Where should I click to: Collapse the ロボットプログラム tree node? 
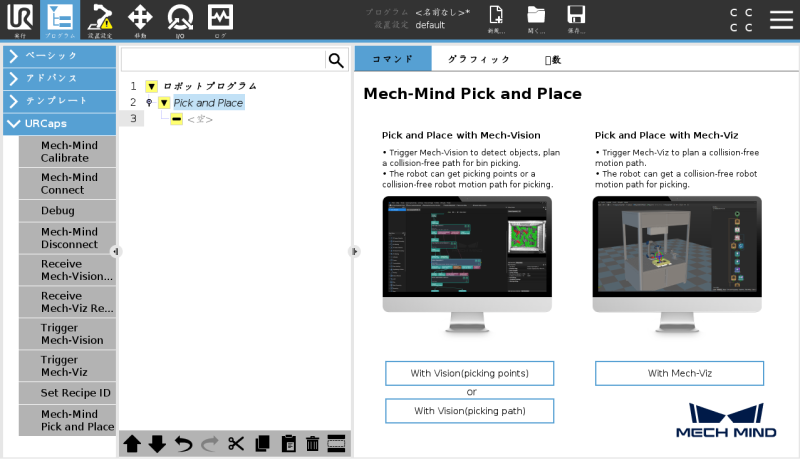tap(152, 86)
